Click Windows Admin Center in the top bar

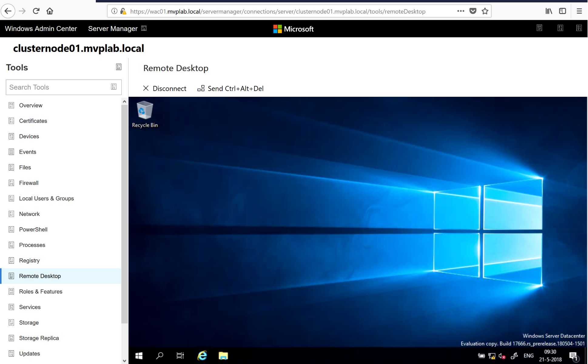[x=41, y=29]
